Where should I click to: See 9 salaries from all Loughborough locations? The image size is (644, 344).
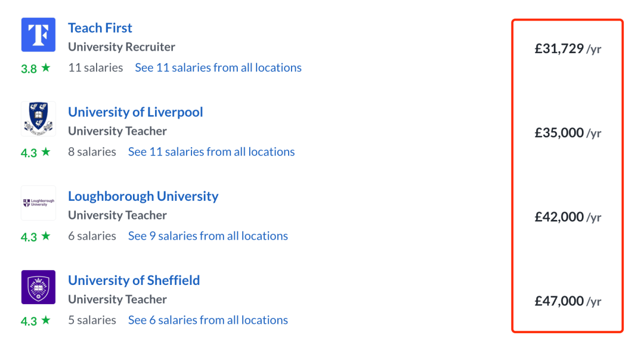(x=208, y=235)
